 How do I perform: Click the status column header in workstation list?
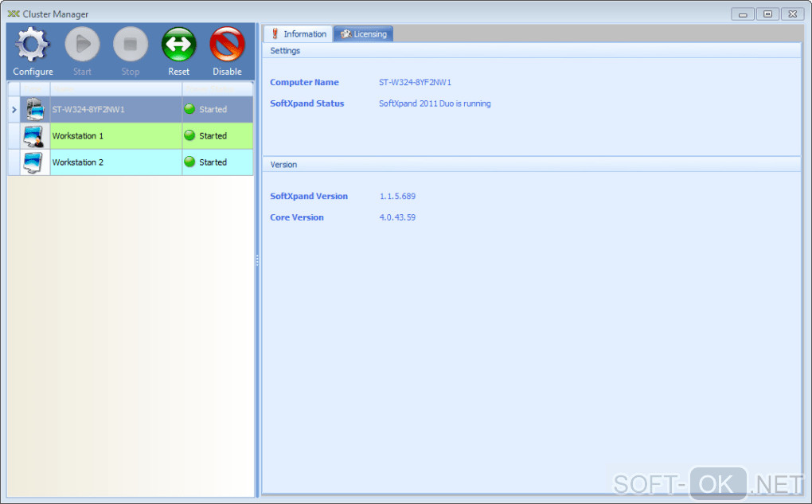point(217,88)
